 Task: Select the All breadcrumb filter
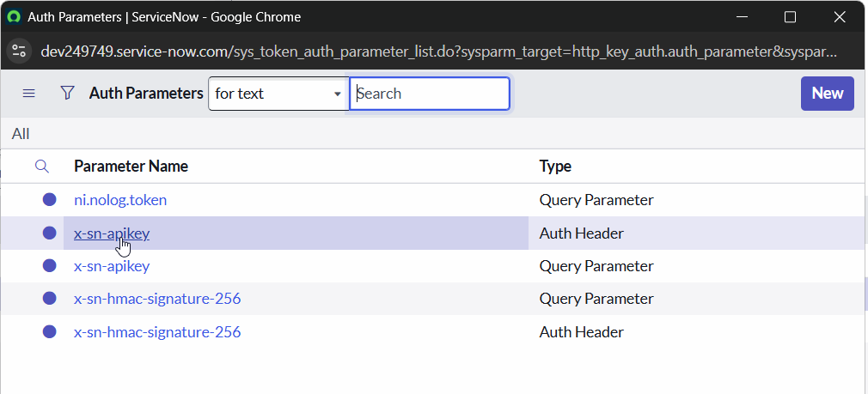[21, 134]
